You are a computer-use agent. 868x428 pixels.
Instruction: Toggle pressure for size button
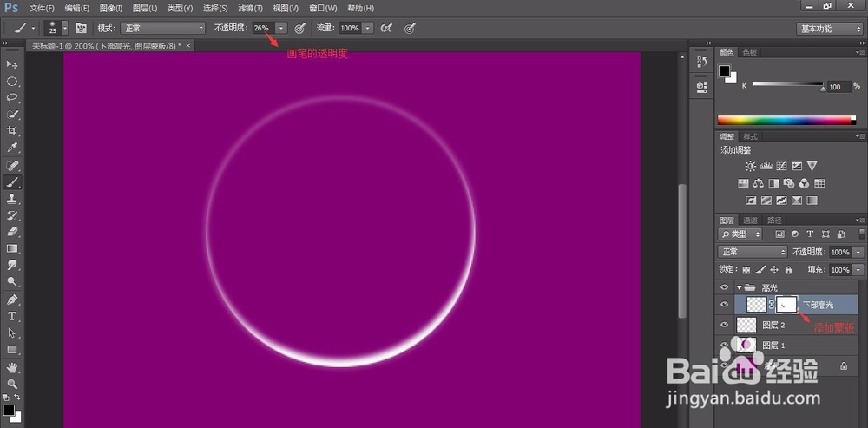tap(410, 28)
